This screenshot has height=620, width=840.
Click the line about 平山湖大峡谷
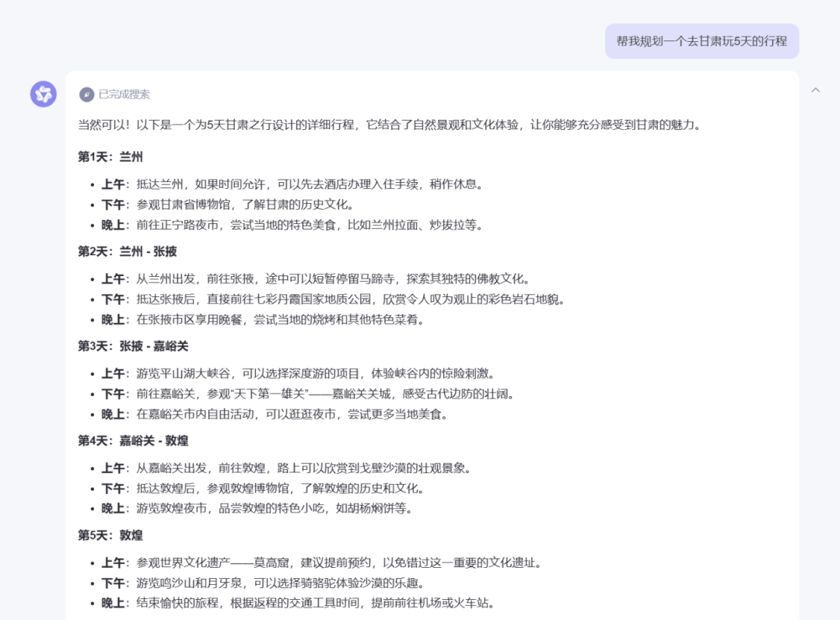(x=299, y=373)
